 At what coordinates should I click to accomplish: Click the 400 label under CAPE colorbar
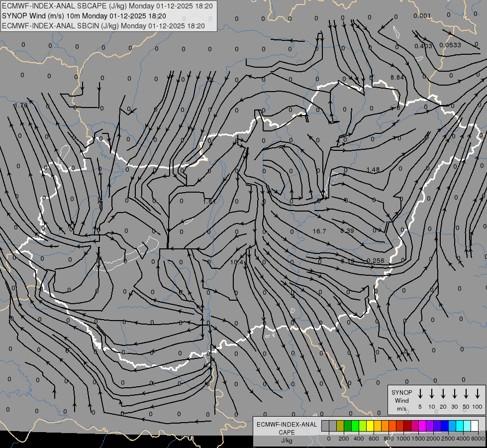click(x=359, y=439)
